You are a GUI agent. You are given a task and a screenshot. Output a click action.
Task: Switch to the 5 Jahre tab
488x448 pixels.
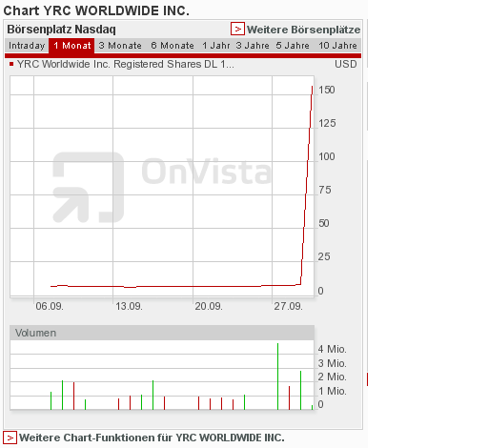click(293, 46)
